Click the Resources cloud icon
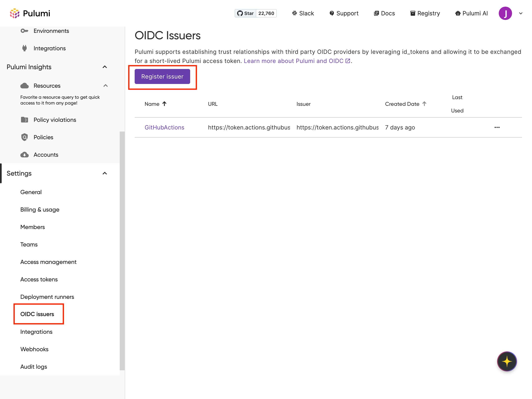This screenshot has width=532, height=399. [24, 86]
